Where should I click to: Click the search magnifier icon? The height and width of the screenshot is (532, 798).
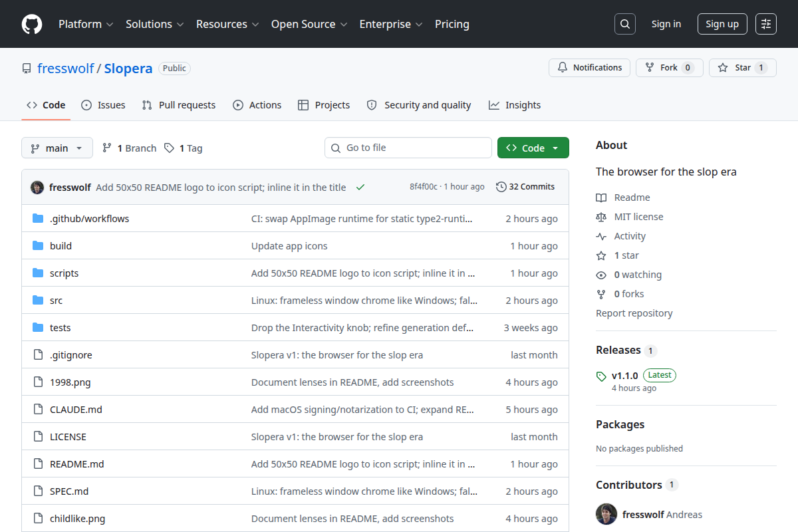pos(624,24)
